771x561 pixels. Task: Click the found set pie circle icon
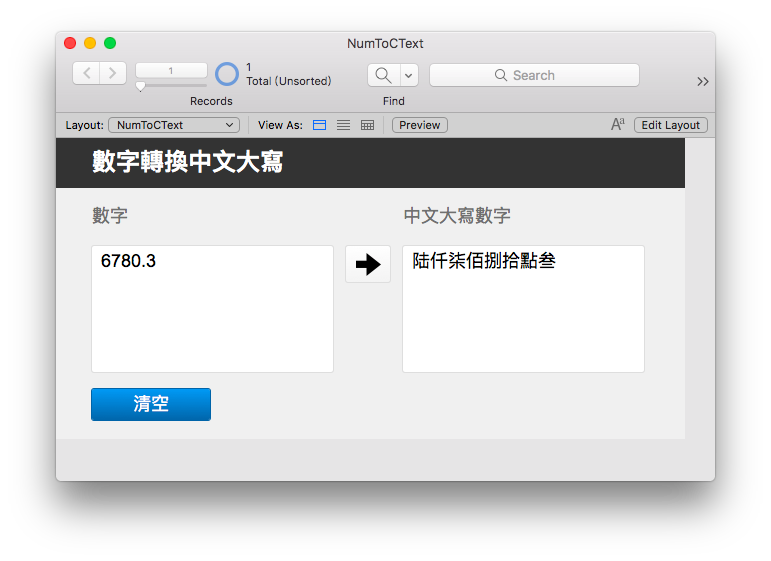pos(227,74)
